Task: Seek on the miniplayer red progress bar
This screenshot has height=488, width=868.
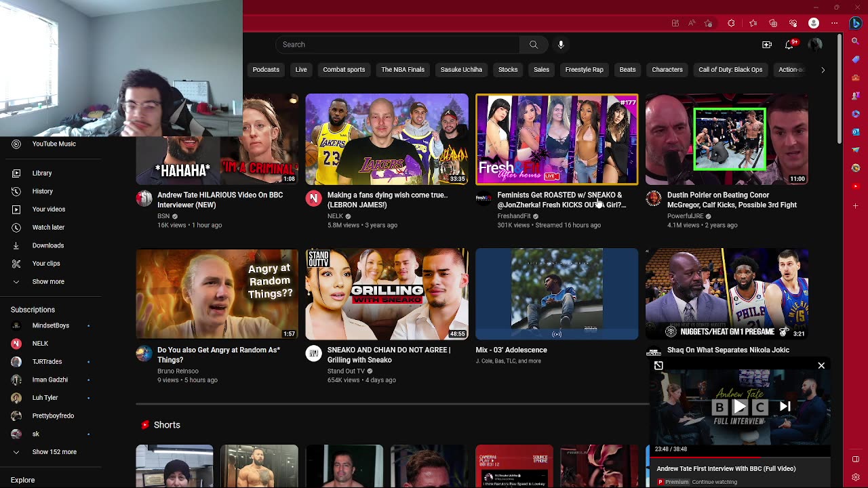Action: coord(740,457)
